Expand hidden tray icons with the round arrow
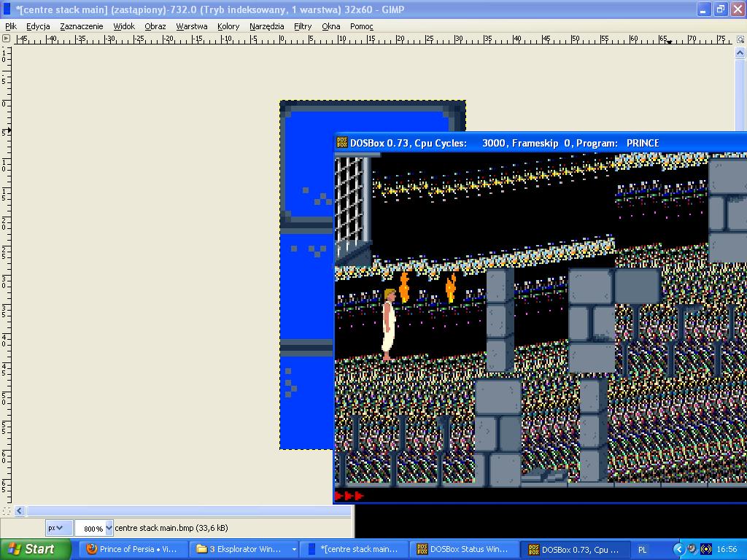The width and height of the screenshot is (747, 560). 678,549
